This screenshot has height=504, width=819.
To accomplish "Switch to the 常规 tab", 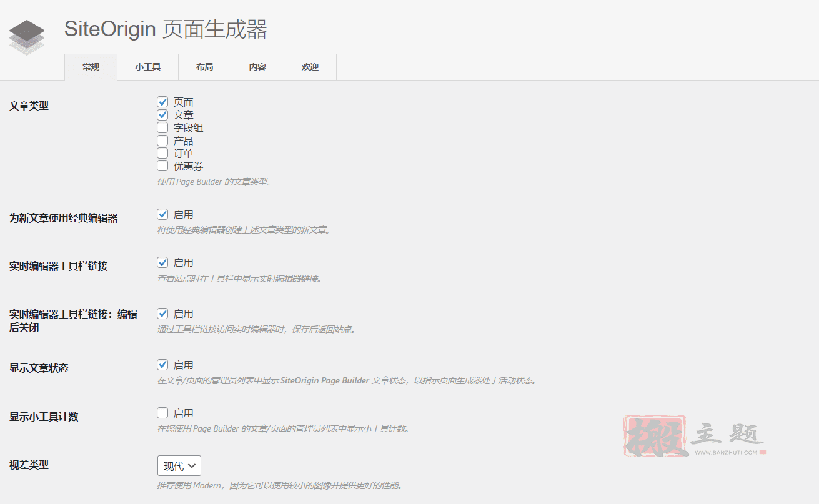I will point(91,67).
